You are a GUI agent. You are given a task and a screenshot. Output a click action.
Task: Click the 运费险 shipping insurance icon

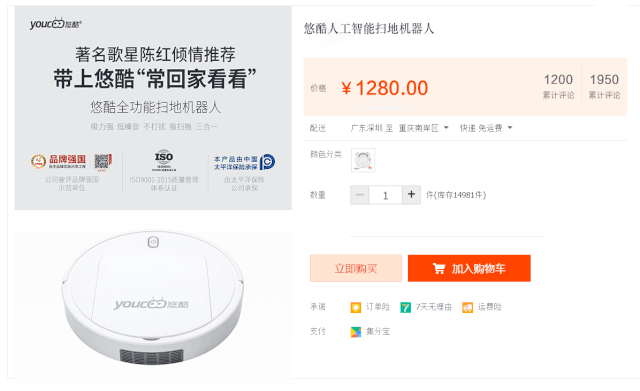click(x=467, y=307)
